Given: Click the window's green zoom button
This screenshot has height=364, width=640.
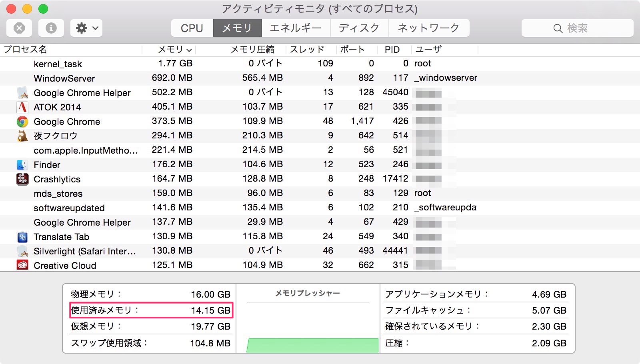Looking at the screenshot, I should point(43,8).
